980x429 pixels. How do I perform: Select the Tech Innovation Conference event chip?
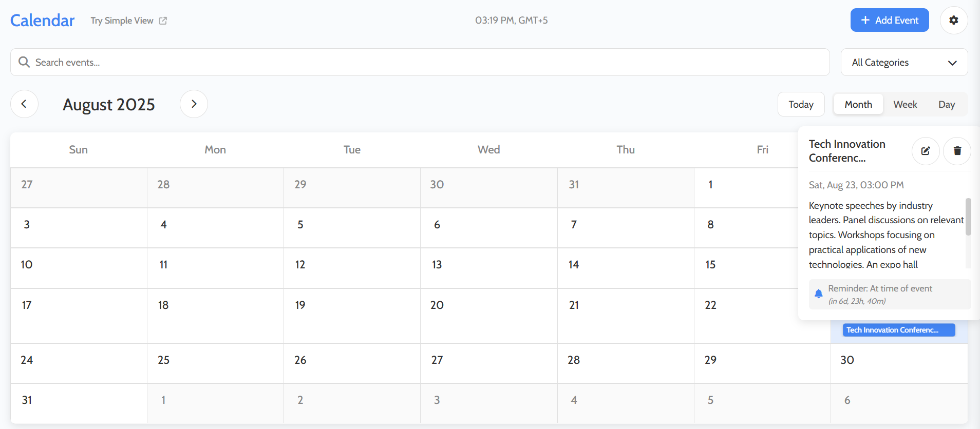pos(898,330)
